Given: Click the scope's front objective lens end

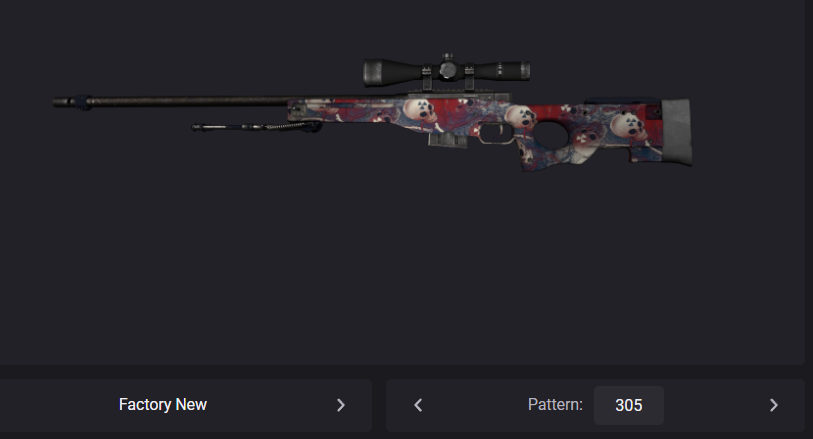Looking at the screenshot, I should click(372, 73).
